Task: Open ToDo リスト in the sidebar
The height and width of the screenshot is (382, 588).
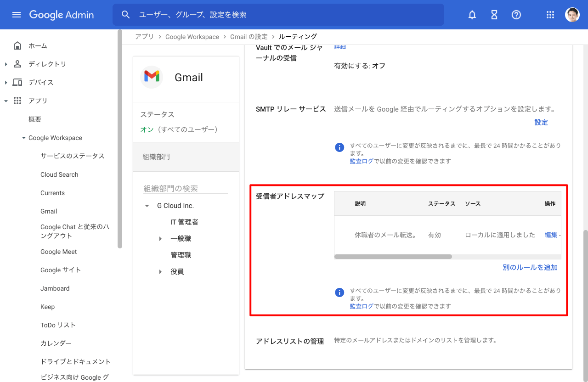Action: point(58,325)
